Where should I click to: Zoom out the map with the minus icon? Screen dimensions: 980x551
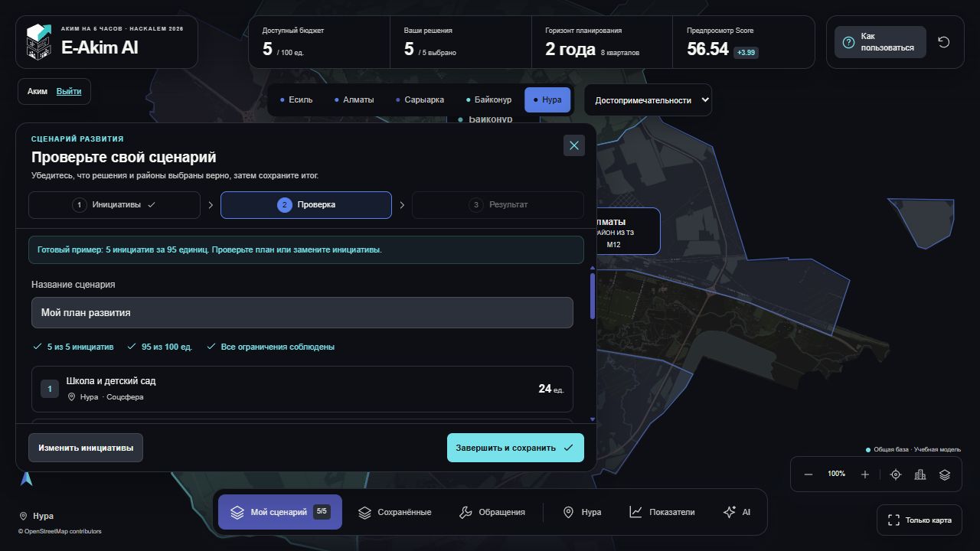pos(808,474)
